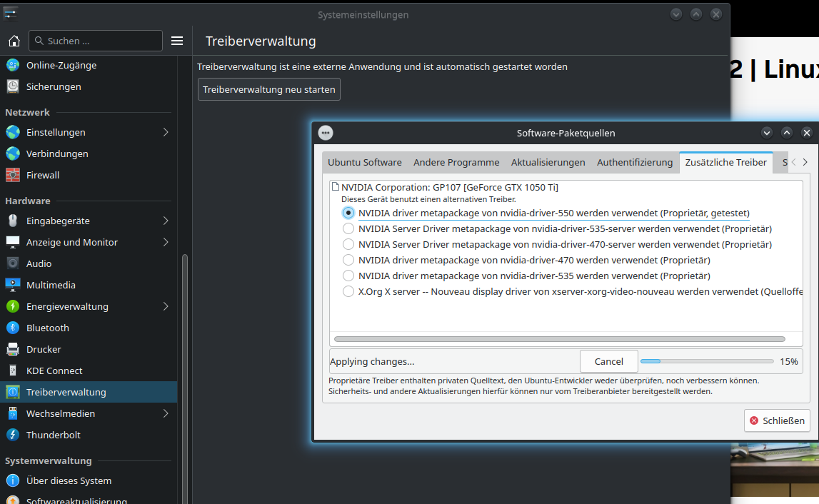Open the KDE Connect phone icon
Screen dimensions: 819x504
(x=13, y=371)
